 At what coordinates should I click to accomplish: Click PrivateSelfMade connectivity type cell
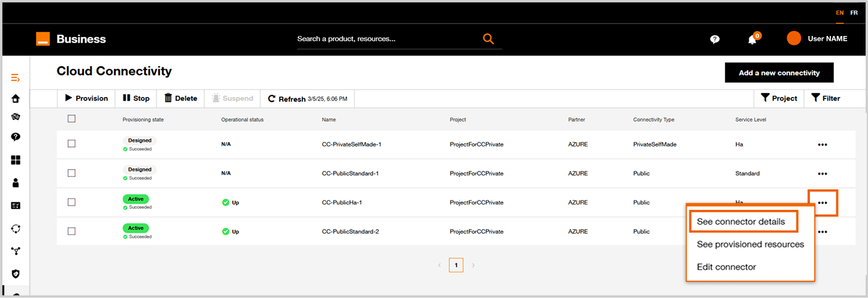click(x=655, y=145)
